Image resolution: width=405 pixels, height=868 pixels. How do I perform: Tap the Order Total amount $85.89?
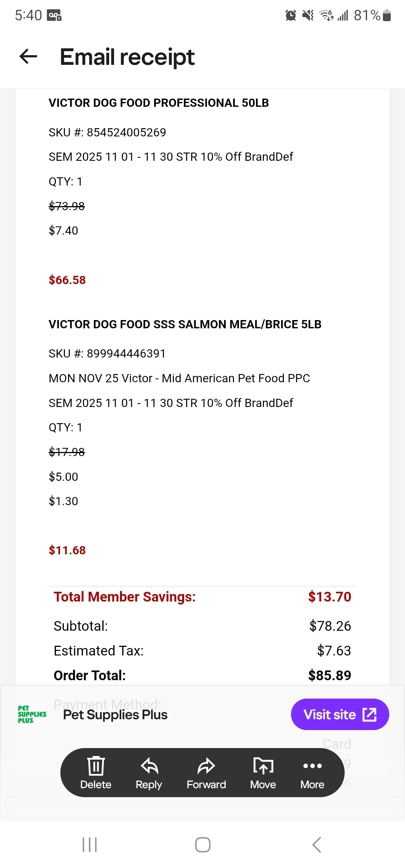click(x=329, y=675)
